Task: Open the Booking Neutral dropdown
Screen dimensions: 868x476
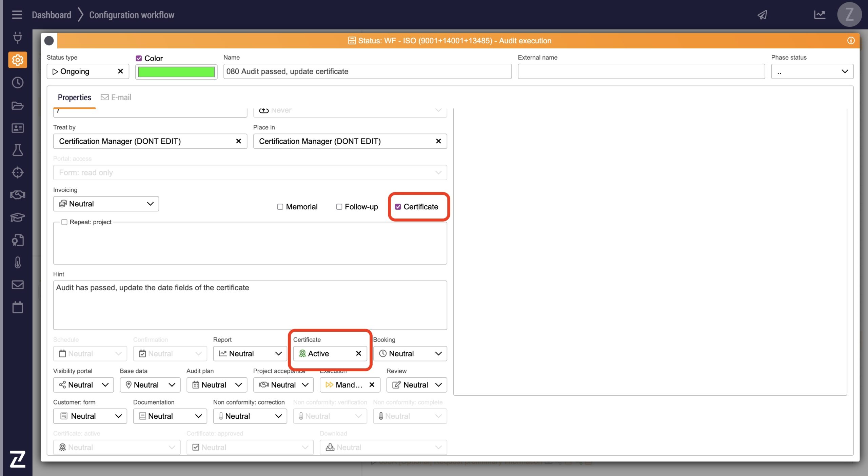Action: 410,353
